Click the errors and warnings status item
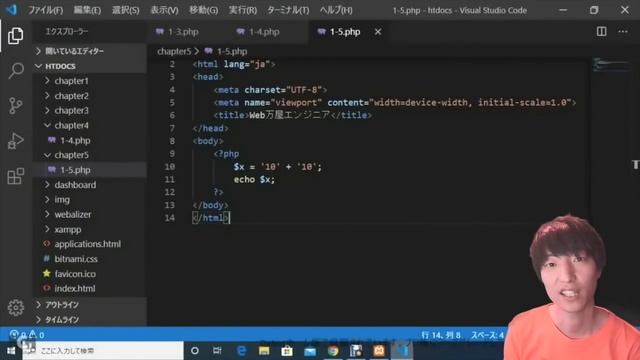 coord(27,335)
